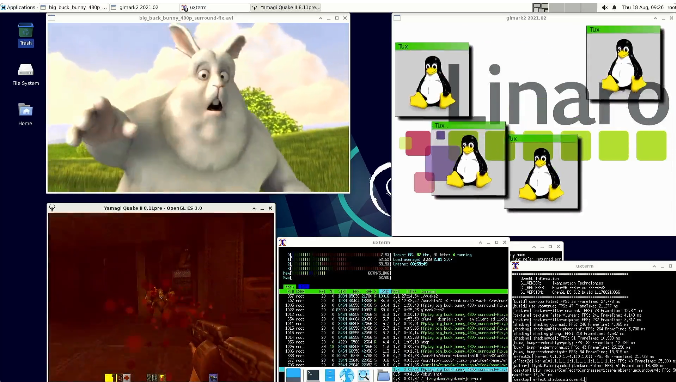The width and height of the screenshot is (676, 382).
Task: Minimize the big_buck_bunny video window
Action: click(x=329, y=18)
